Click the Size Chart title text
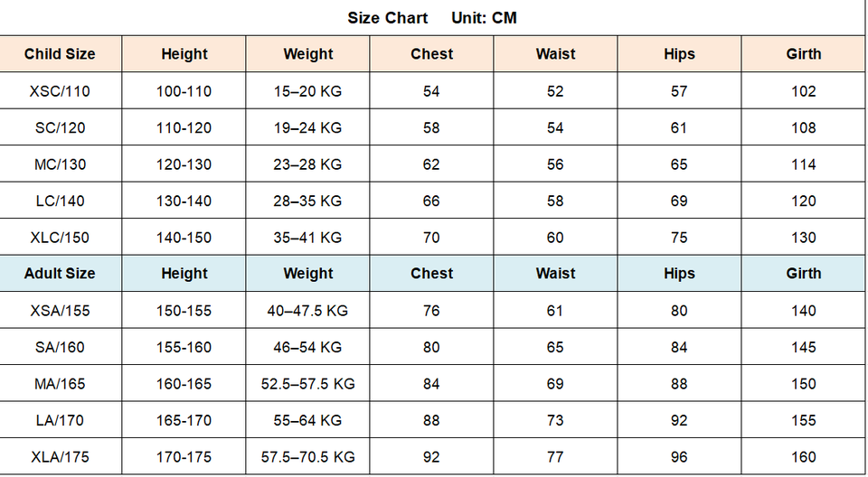 [x=388, y=18]
